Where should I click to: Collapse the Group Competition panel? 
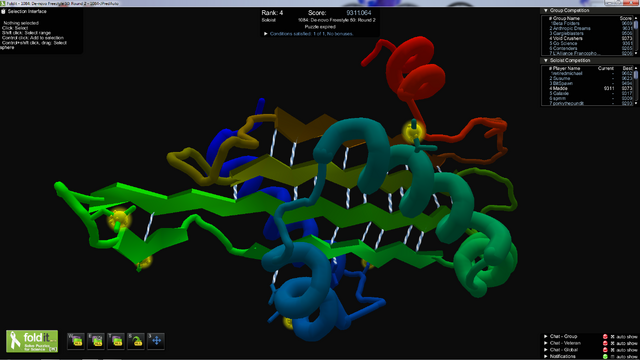546,11
